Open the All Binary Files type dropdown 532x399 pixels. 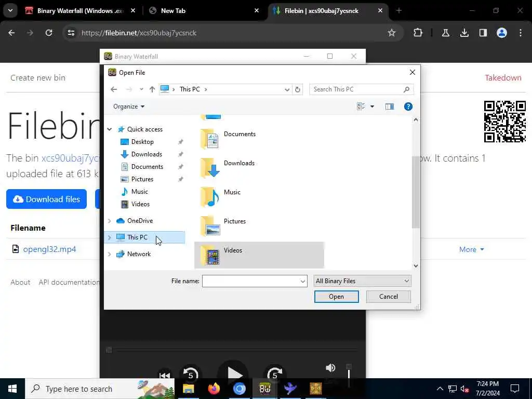click(362, 281)
